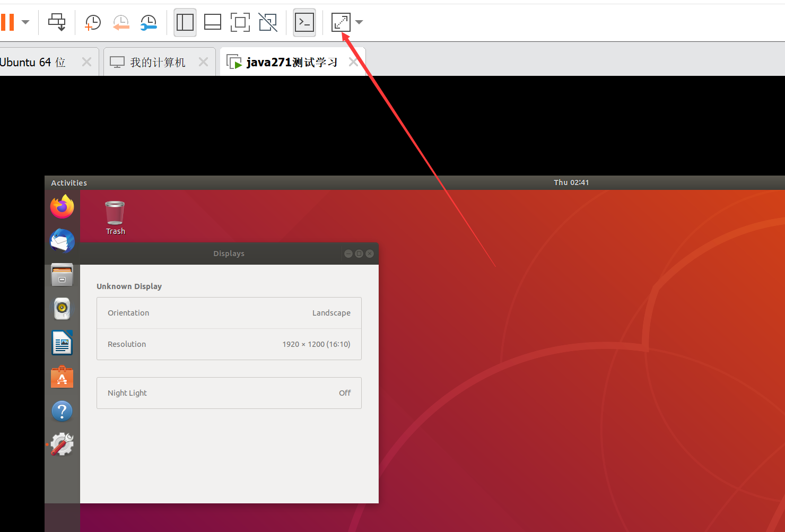The image size is (785, 532).
Task: Expand the stretch guest dropdown arrow
Action: point(359,22)
